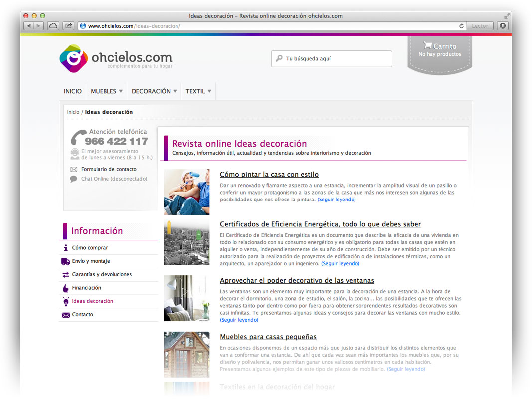532x399 pixels.
Task: Click the Información sidebar heading
Action: tap(97, 231)
